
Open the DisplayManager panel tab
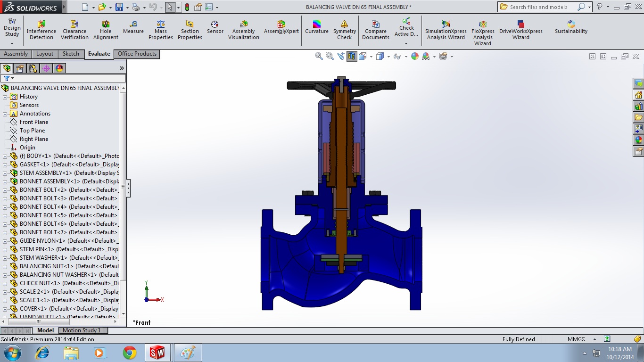point(59,68)
